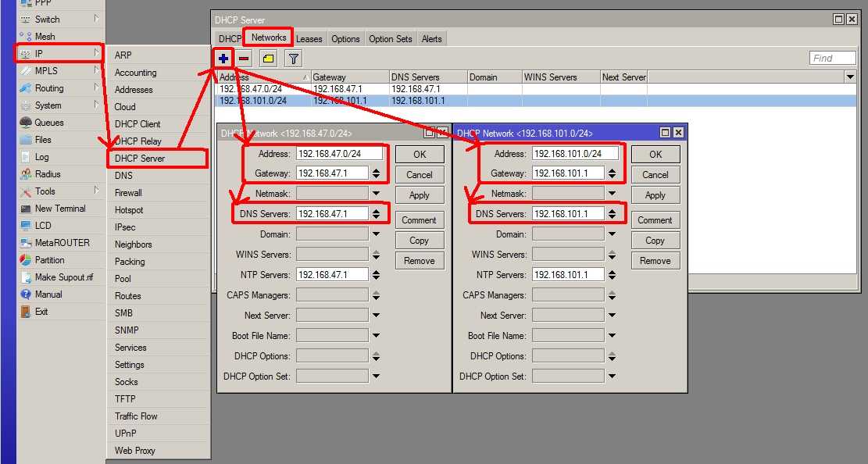Image resolution: width=868 pixels, height=464 pixels.
Task: Expand Boot File Name arrow in 192.168.47.0/24 window
Action: pyautogui.click(x=376, y=336)
